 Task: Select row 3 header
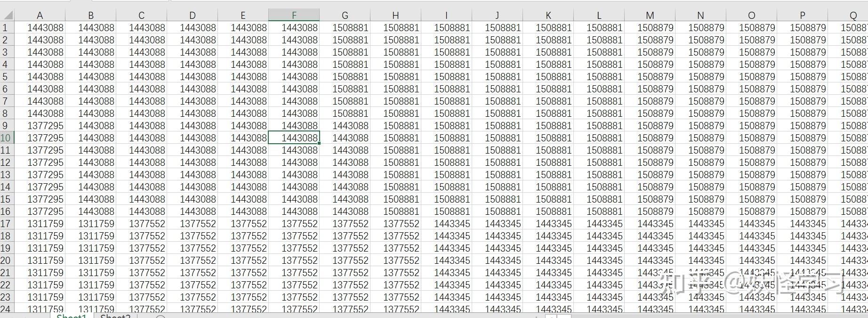7,52
